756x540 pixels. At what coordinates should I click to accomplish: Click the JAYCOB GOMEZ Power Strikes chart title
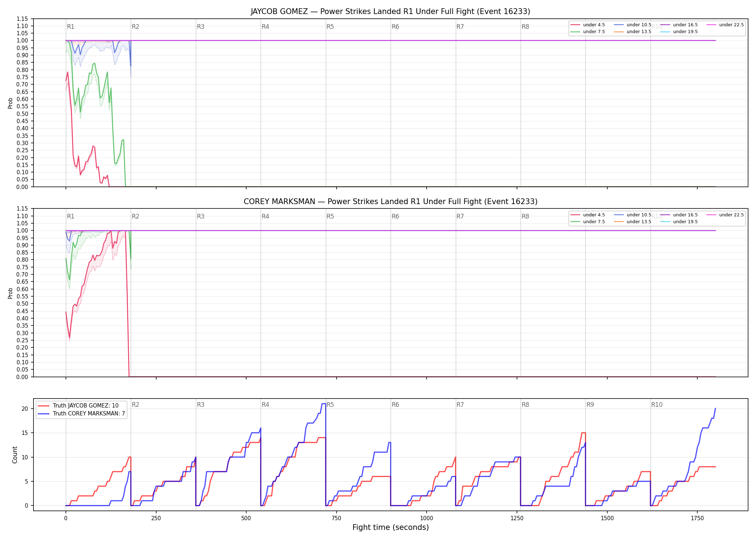[391, 12]
